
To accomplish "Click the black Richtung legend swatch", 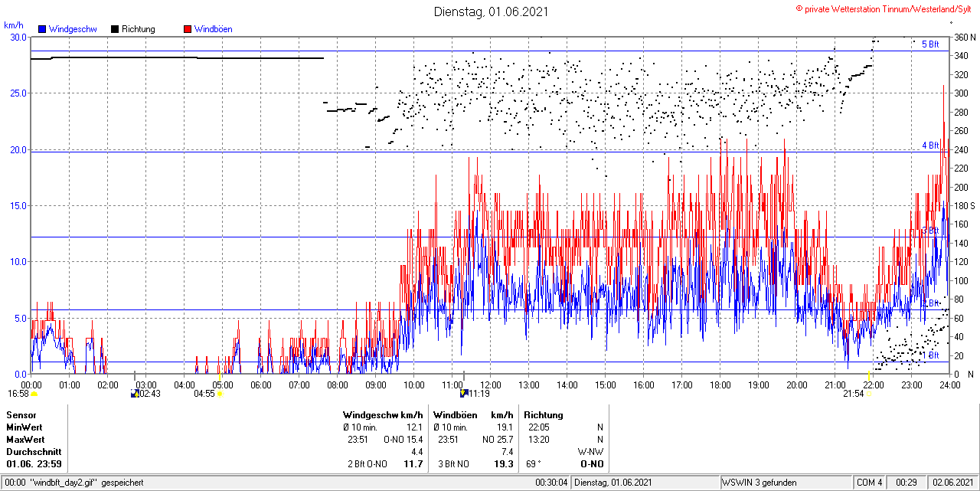I will (x=115, y=29).
